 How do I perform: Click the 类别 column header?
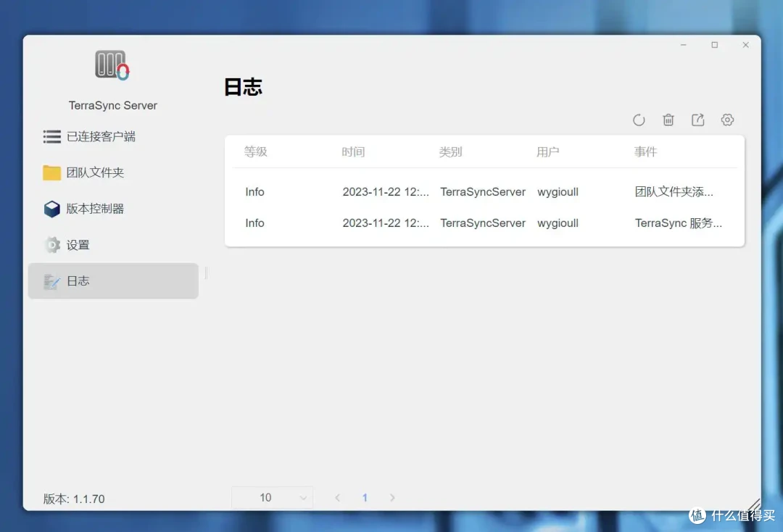pos(450,151)
